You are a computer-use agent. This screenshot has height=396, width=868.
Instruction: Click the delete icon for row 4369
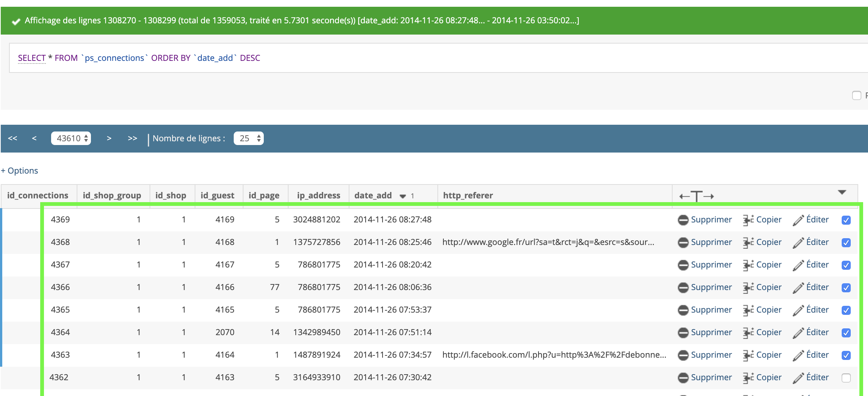point(683,220)
